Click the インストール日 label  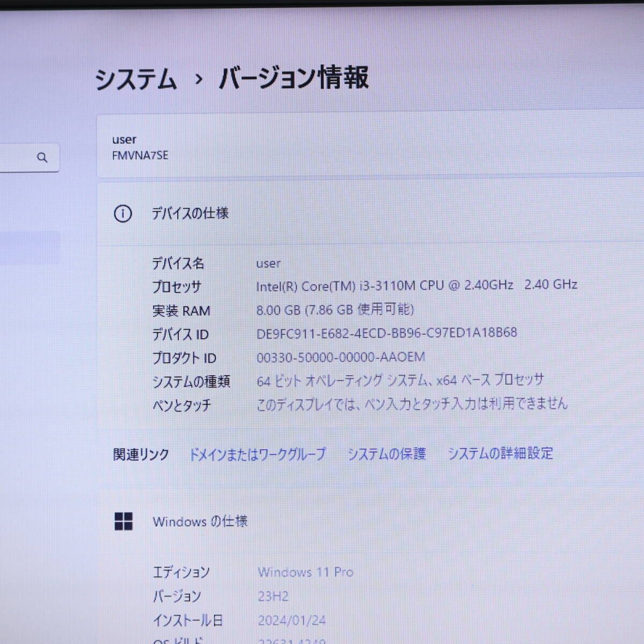tap(188, 620)
